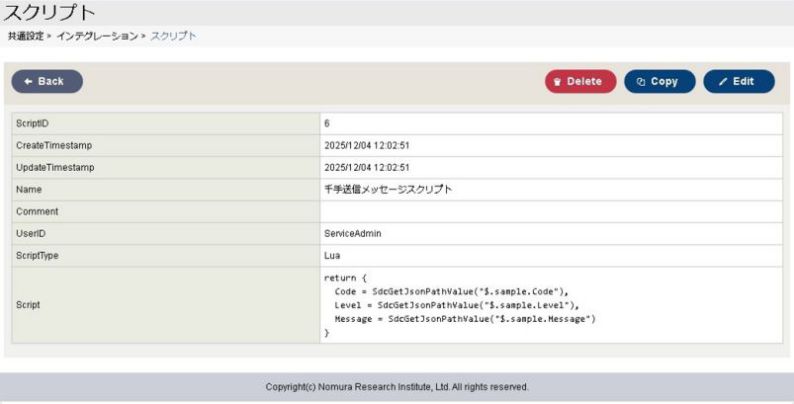
Task: Click the Edit button
Action: [x=739, y=82]
